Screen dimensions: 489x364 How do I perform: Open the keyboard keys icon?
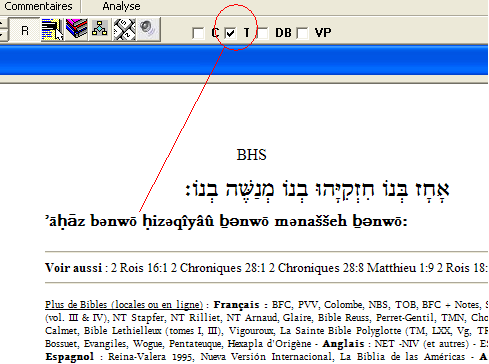click(x=124, y=29)
